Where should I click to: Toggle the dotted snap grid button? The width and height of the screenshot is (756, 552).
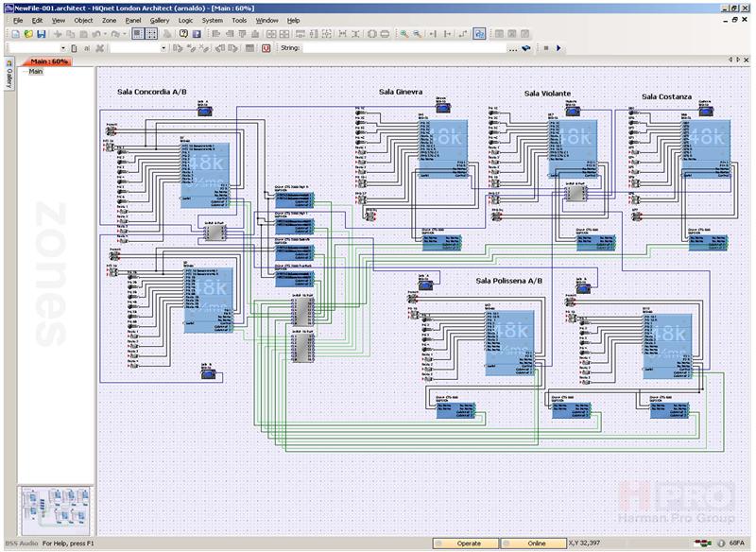coord(151,34)
